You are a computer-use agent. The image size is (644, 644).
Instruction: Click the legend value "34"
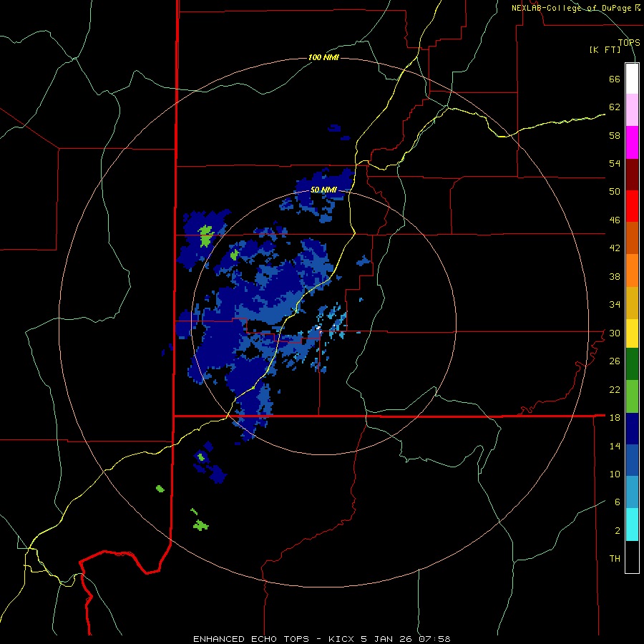[x=615, y=305]
